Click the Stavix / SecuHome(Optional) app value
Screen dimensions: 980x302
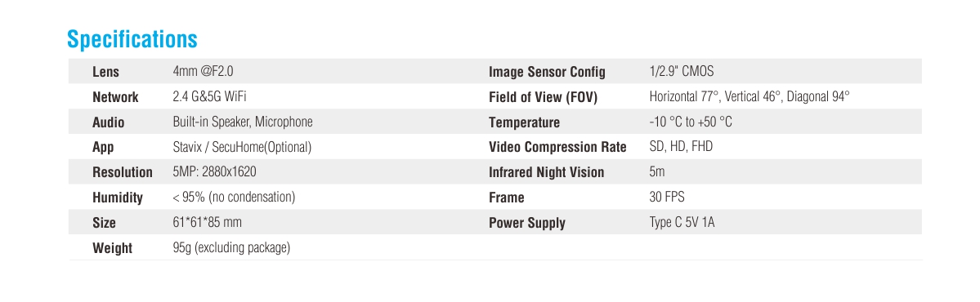coord(242,147)
